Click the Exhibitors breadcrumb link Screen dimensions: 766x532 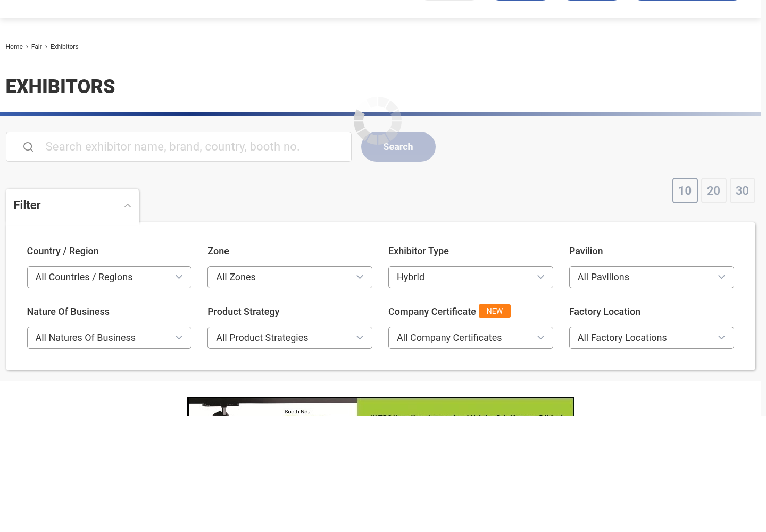point(64,47)
